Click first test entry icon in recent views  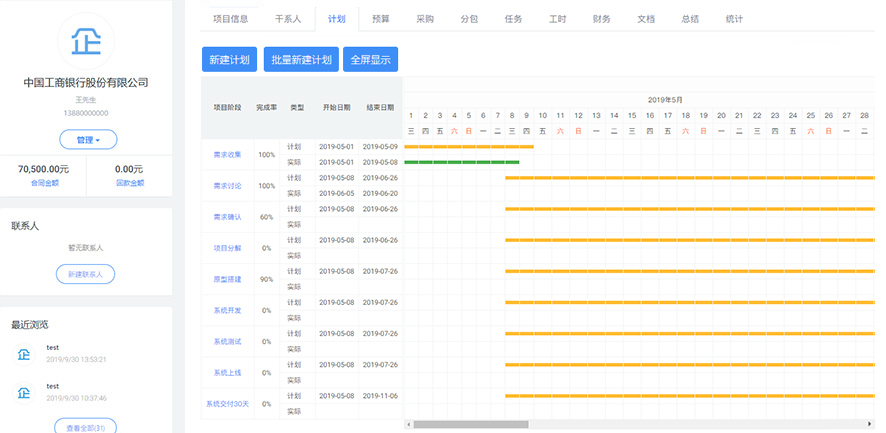click(22, 353)
